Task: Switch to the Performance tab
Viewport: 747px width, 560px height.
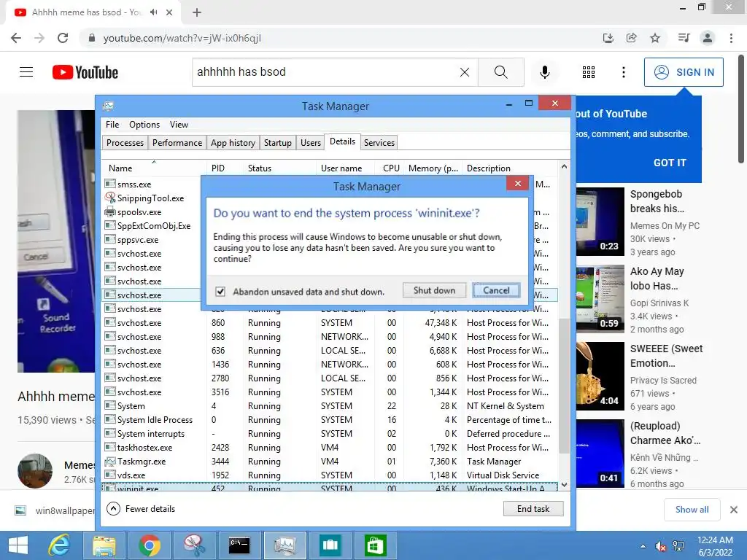Action: point(177,143)
